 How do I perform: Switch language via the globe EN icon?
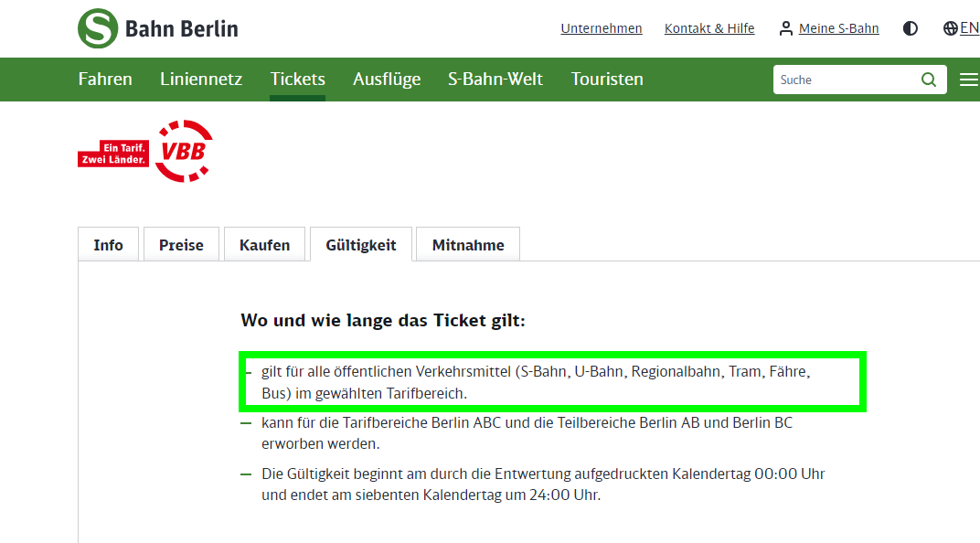click(961, 28)
